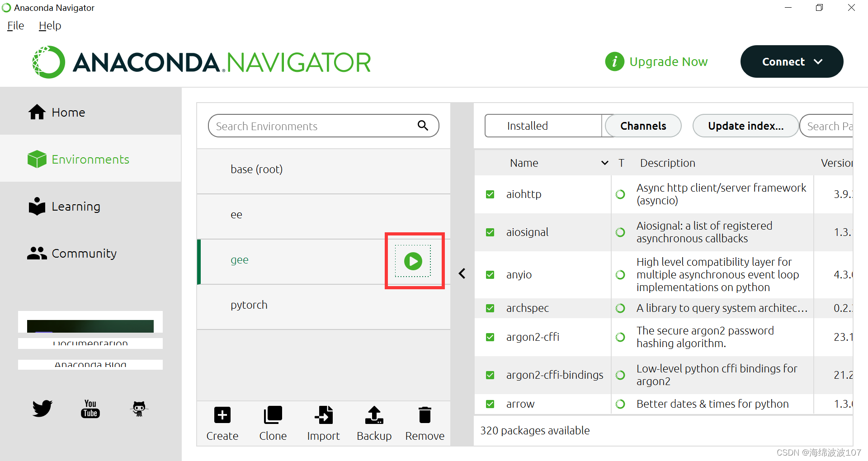Screen dimensions: 868x461
Task: Remove the selected environment
Action: [425, 423]
